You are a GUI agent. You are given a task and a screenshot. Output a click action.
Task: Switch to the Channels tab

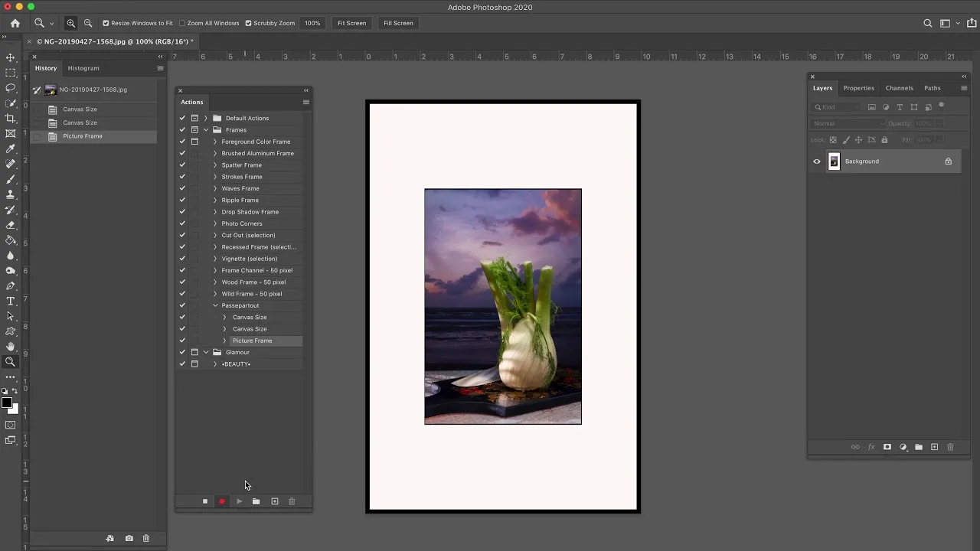tap(899, 88)
